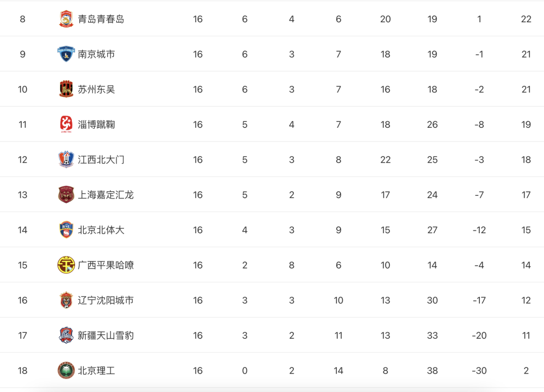Click the 辽宁沈阳城市 tiger crest

coord(66,300)
